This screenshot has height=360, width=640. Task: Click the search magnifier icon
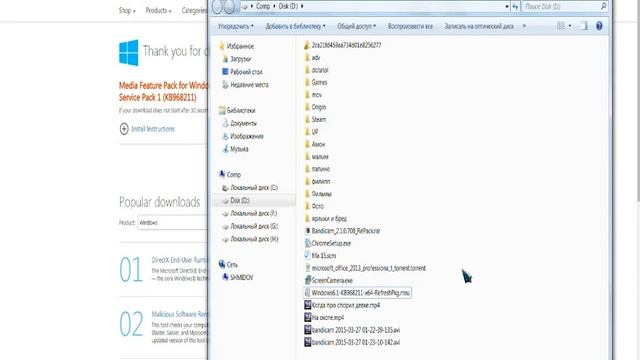click(603, 6)
